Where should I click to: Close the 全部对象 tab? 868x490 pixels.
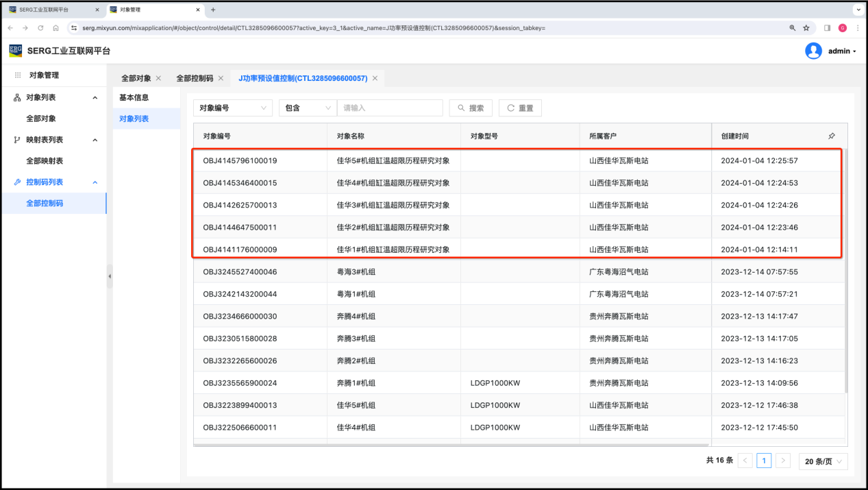[159, 78]
